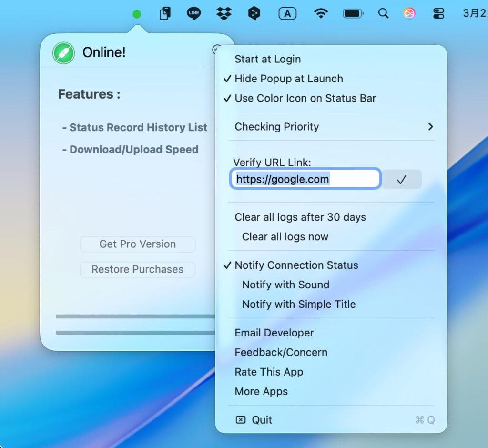Viewport: 488px width, 448px height.
Task: Open the LINE menu bar icon
Action: [x=193, y=13]
